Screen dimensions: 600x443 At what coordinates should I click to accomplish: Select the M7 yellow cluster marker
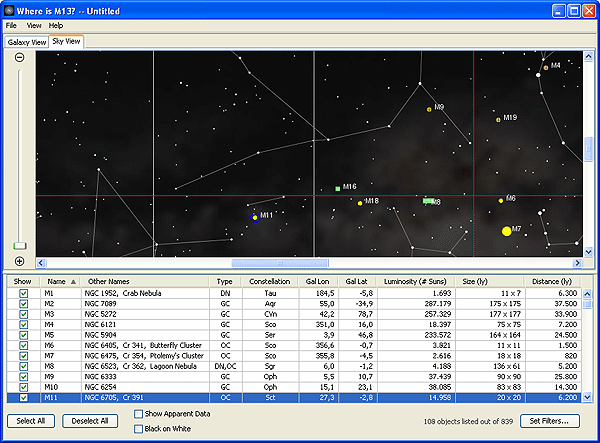pyautogui.click(x=506, y=231)
